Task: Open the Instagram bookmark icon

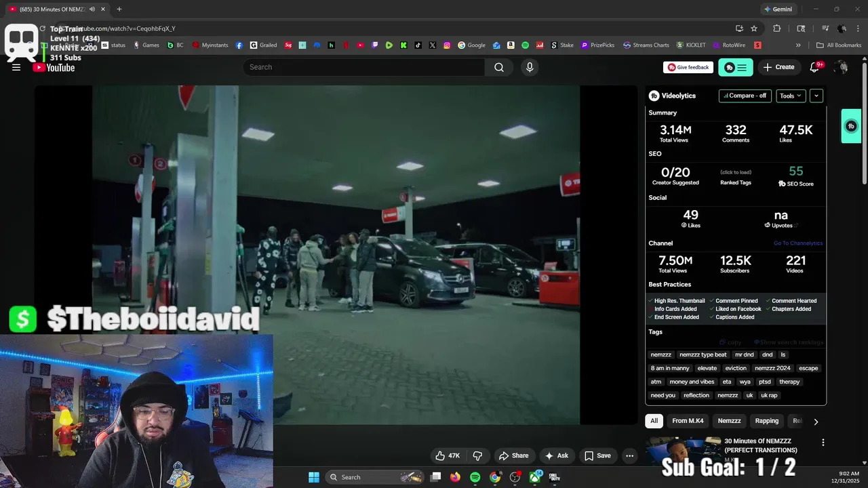Action: [447, 45]
